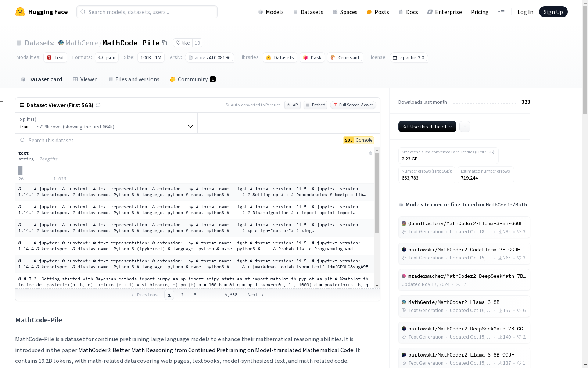
Task: Open the SQL Console
Action: 358,140
